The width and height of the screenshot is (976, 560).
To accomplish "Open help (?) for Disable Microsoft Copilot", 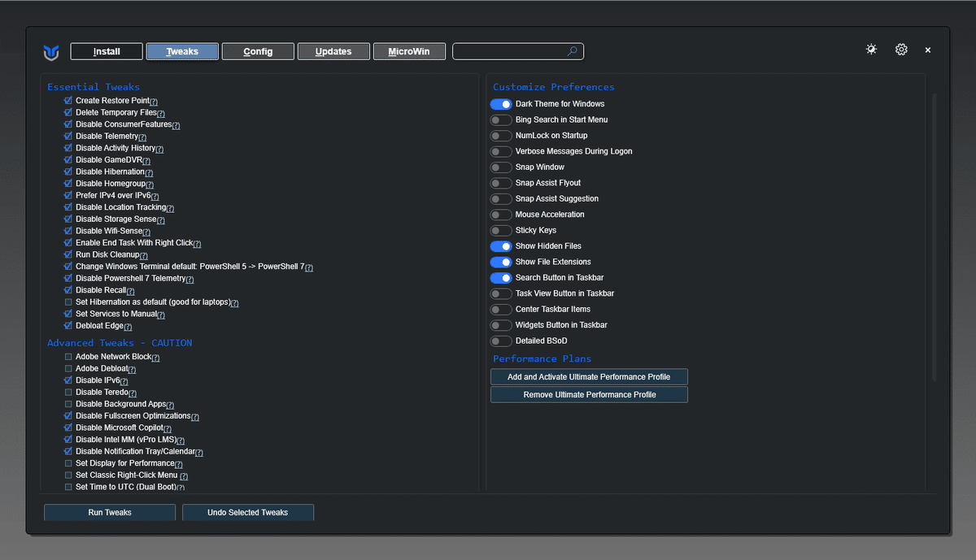I will point(168,428).
